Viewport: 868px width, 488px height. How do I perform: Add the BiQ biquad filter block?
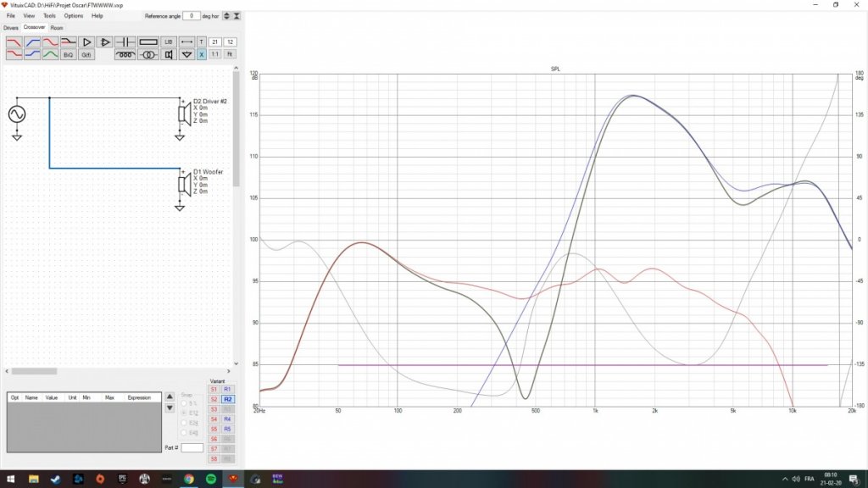point(68,54)
